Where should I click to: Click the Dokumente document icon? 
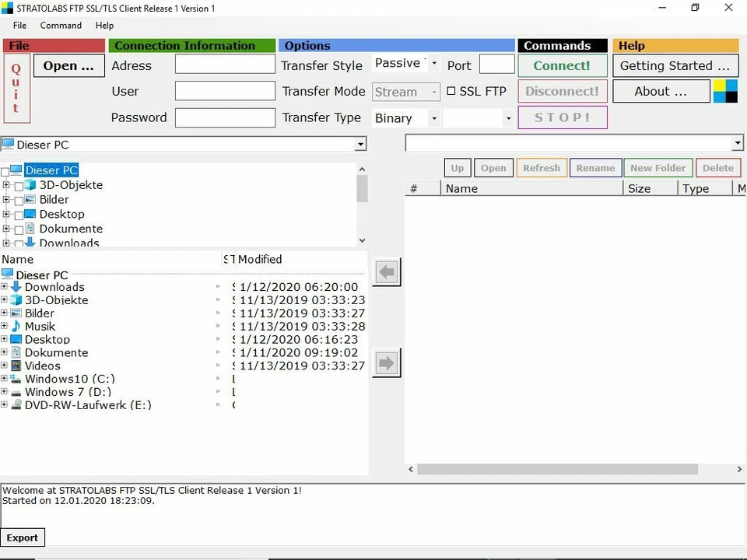(x=17, y=352)
